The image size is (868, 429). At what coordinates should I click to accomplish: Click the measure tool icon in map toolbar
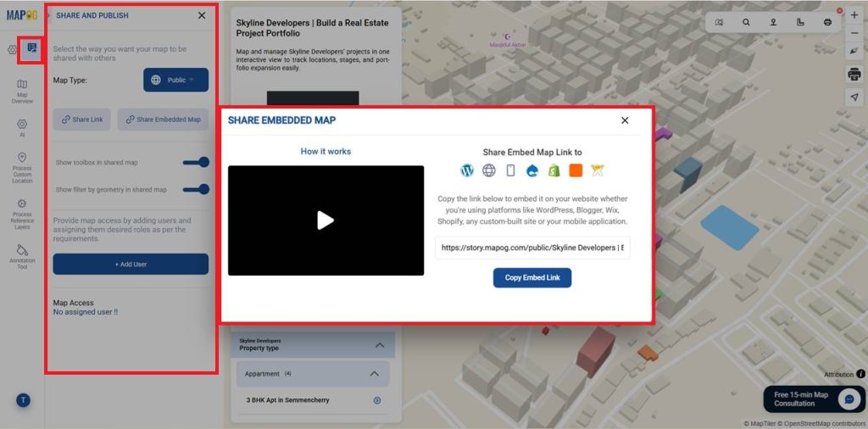pos(800,22)
